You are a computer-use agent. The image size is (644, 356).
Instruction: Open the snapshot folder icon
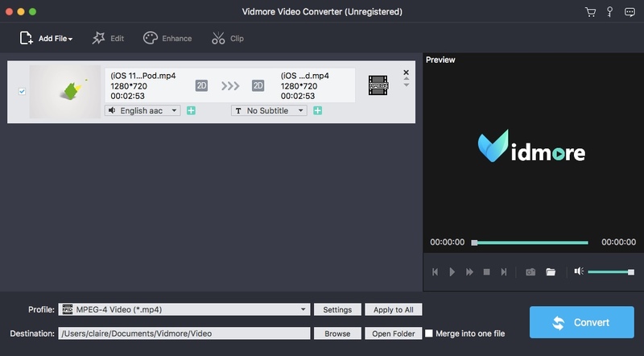pos(551,272)
